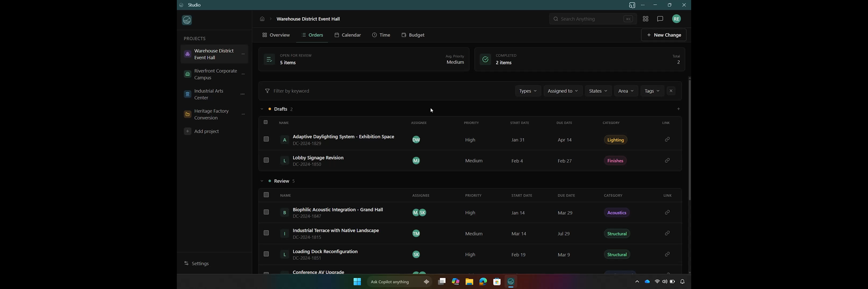Open more options for Riverfront Corporate Campus
868x289 pixels.
(x=243, y=74)
